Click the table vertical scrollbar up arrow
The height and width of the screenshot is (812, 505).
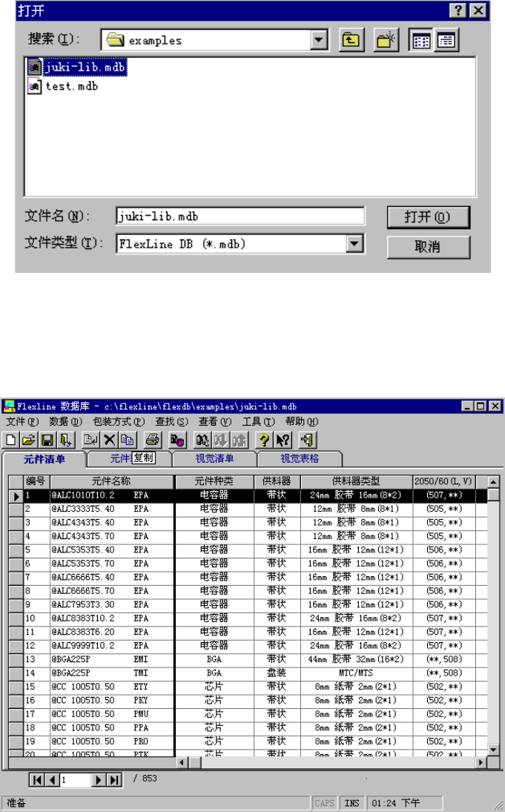coord(493,481)
